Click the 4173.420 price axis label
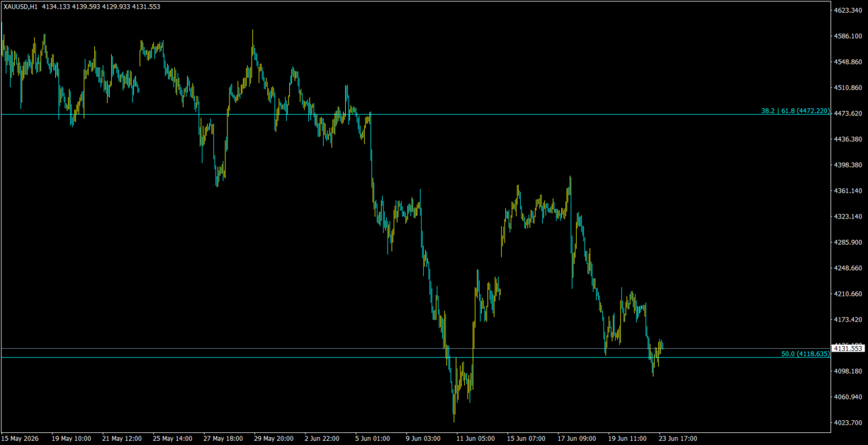868x445 pixels. [848, 320]
